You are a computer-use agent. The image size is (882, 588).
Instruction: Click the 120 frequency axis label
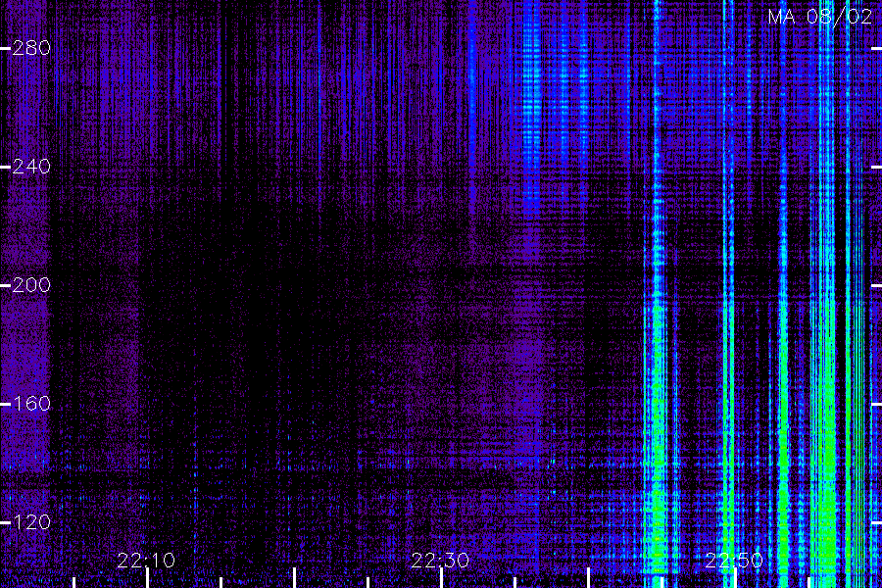click(31, 522)
